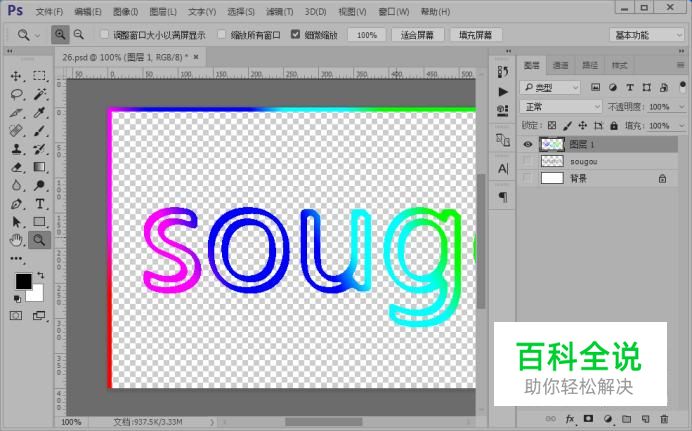Open Layers panel options menu
Screen dimensions: 692x431
click(681, 65)
